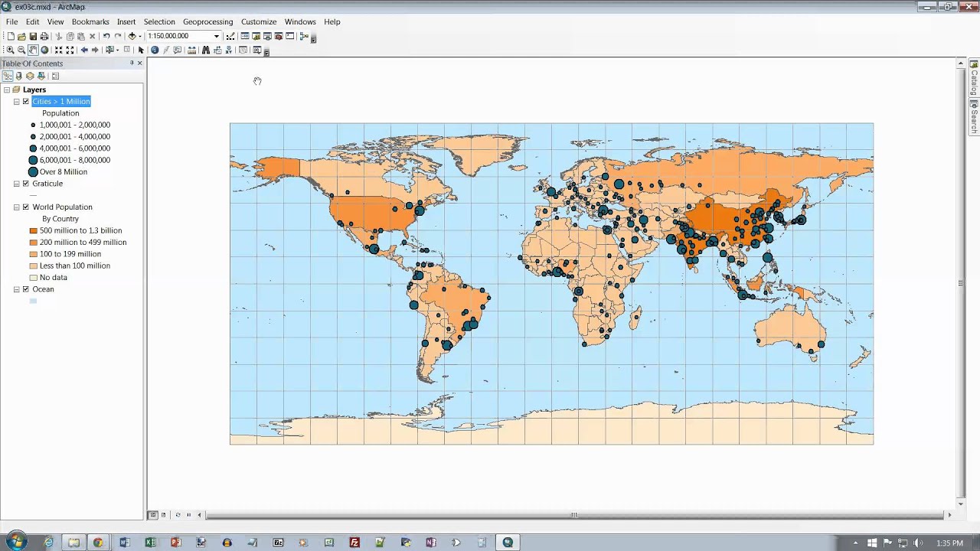Open the Catalog window from toolbar

coord(256,36)
